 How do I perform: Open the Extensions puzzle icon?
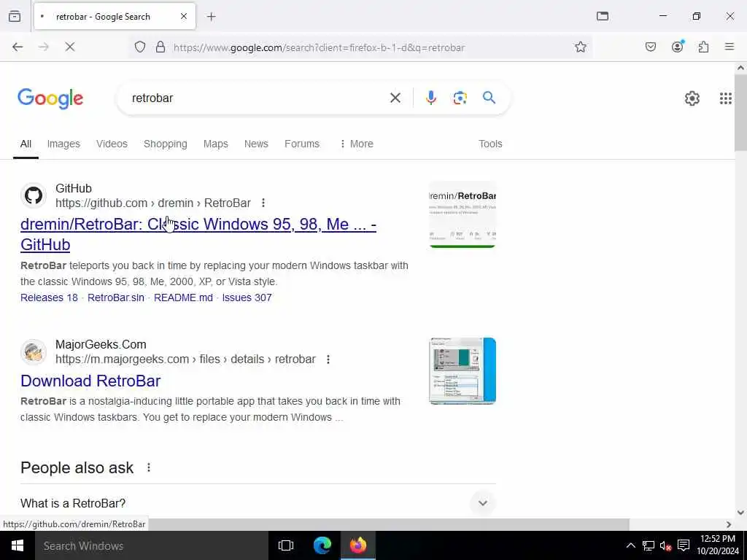pyautogui.click(x=703, y=47)
